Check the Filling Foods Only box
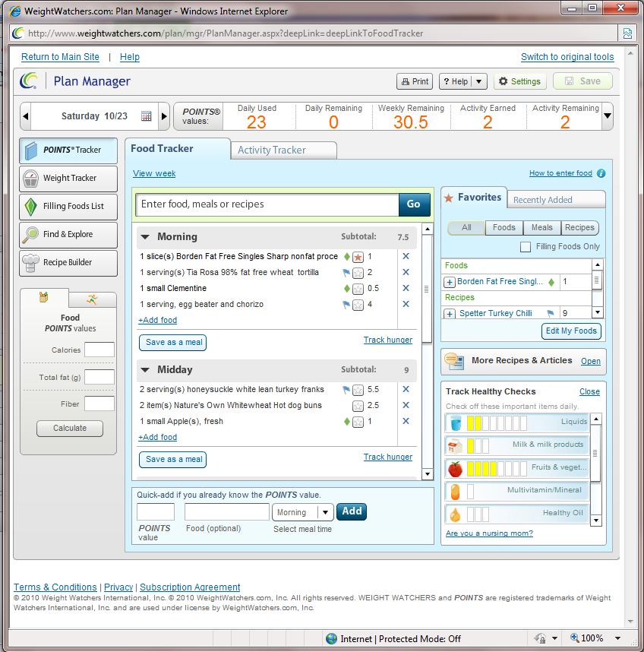Viewport: 644px width, 652px height. (x=526, y=247)
